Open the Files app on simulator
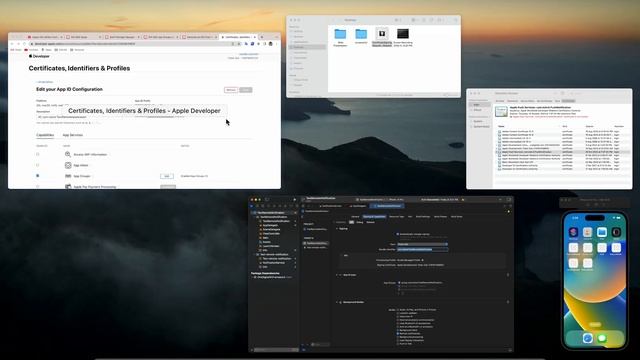The image size is (640, 360). click(x=602, y=232)
